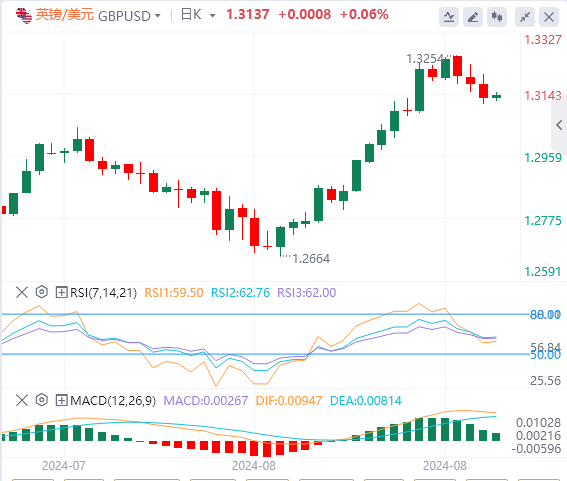This screenshot has height=481, width=567.
Task: Click the 25.56 RSI axis label
Action: click(x=545, y=380)
